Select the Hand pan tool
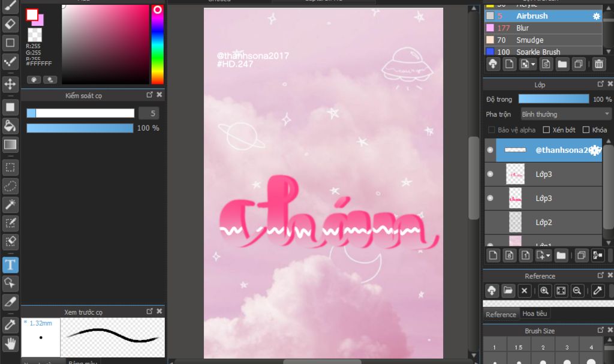The image size is (614, 364). click(x=10, y=344)
